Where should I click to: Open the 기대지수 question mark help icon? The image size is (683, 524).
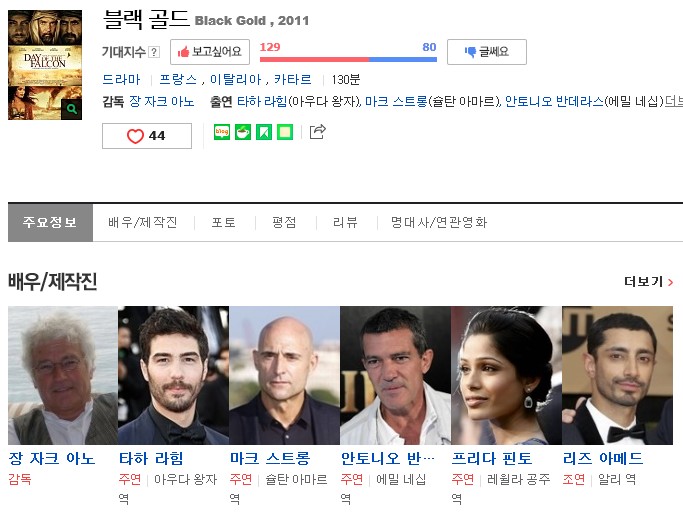(x=154, y=52)
